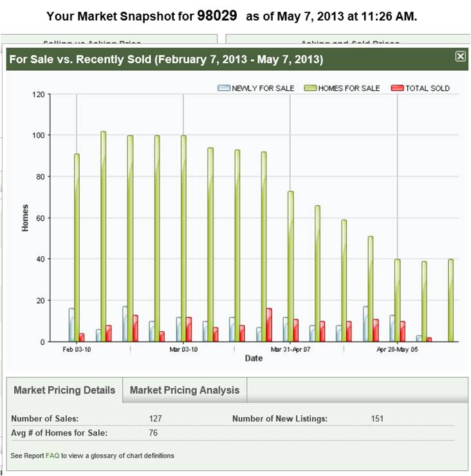Switch to the Market Pricing Analysis tab

(x=184, y=390)
